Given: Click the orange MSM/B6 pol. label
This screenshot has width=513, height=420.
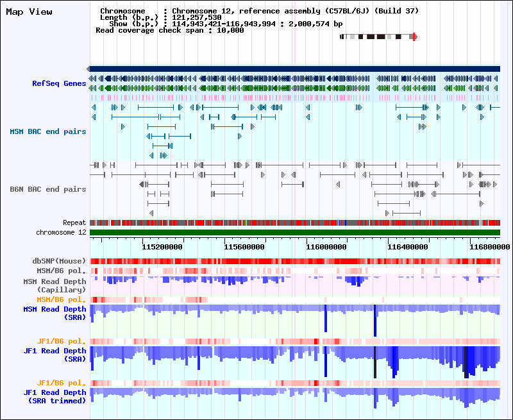Looking at the screenshot, I should pyautogui.click(x=61, y=299).
